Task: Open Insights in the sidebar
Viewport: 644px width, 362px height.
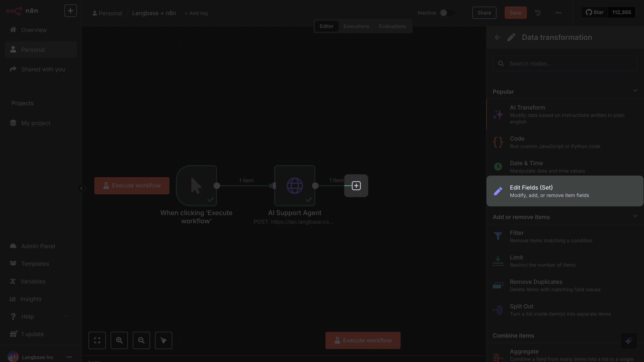Action: pos(41,299)
